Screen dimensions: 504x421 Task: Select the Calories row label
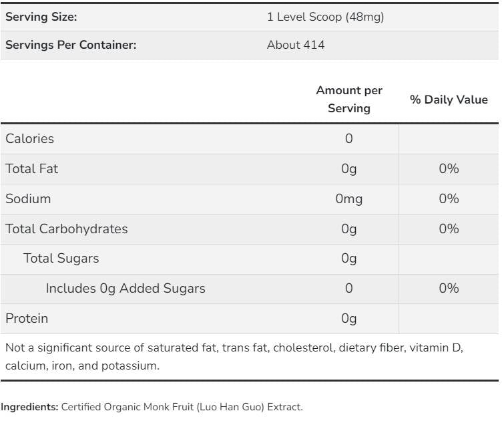coord(30,139)
